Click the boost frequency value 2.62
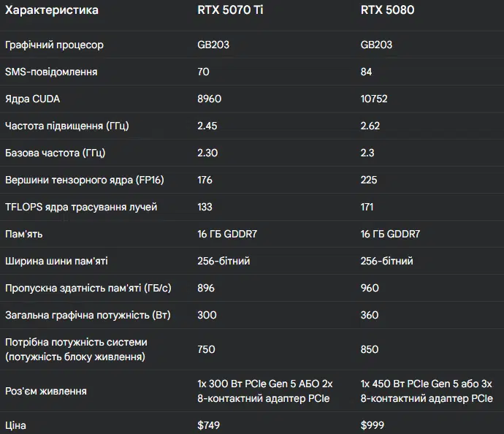The image size is (504, 434). click(x=370, y=126)
